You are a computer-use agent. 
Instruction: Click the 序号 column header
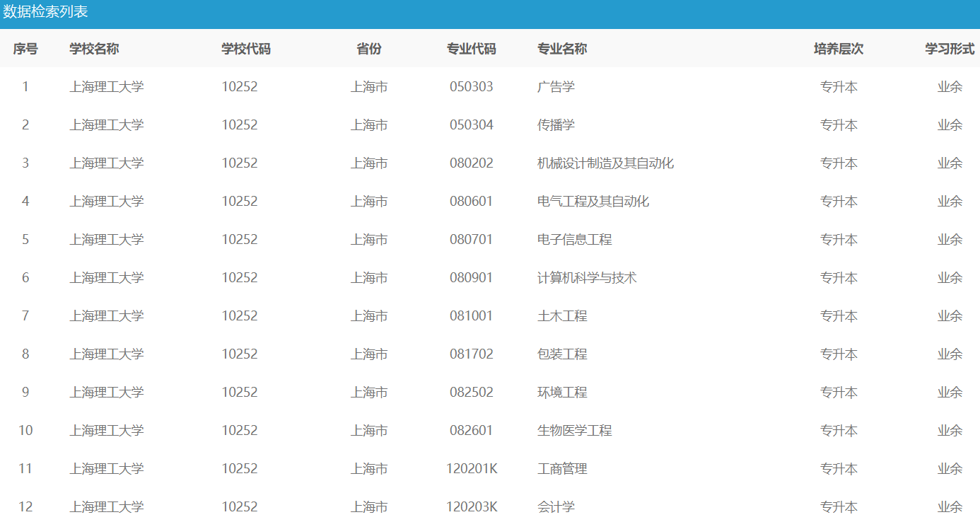(25, 49)
